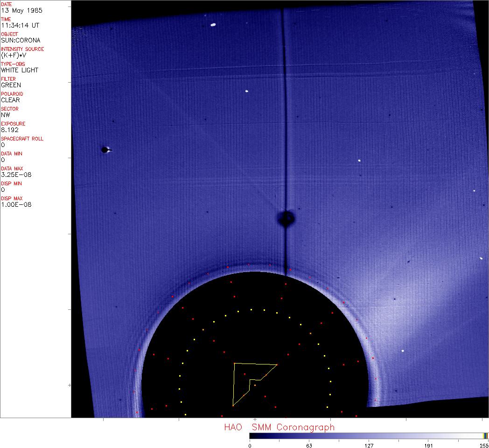Image resolution: width=489 pixels, height=448 pixels.
Task: Click the yellow end of the color bar
Action: coord(485,435)
